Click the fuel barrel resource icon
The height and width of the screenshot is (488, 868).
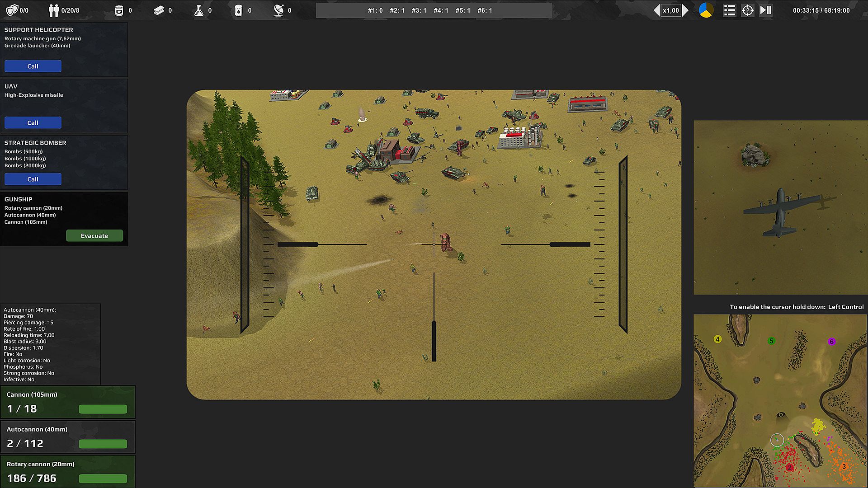pyautogui.click(x=238, y=10)
